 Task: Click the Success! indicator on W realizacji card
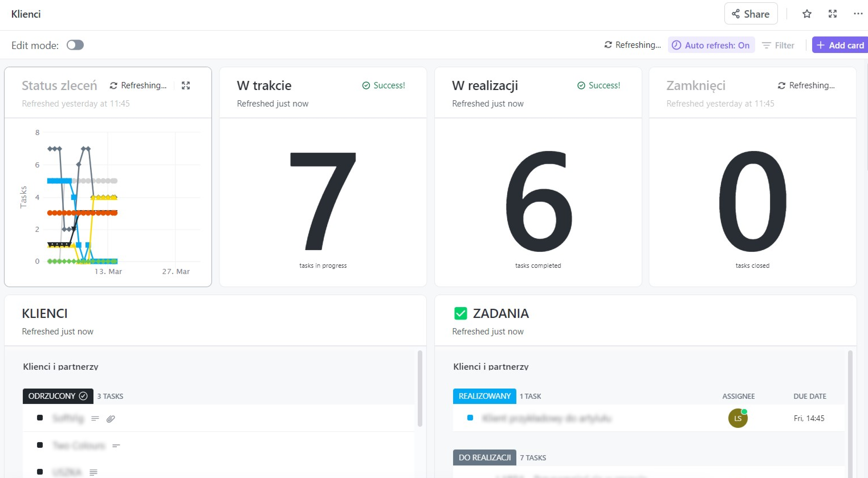(598, 85)
